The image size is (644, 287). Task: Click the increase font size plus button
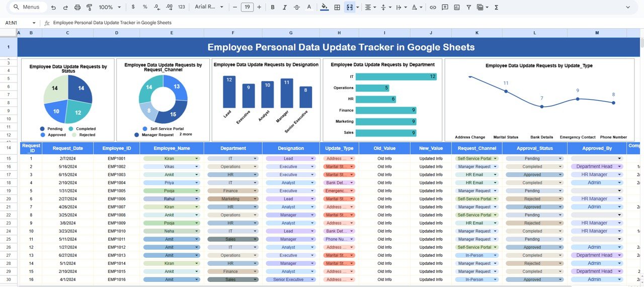pyautogui.click(x=259, y=8)
